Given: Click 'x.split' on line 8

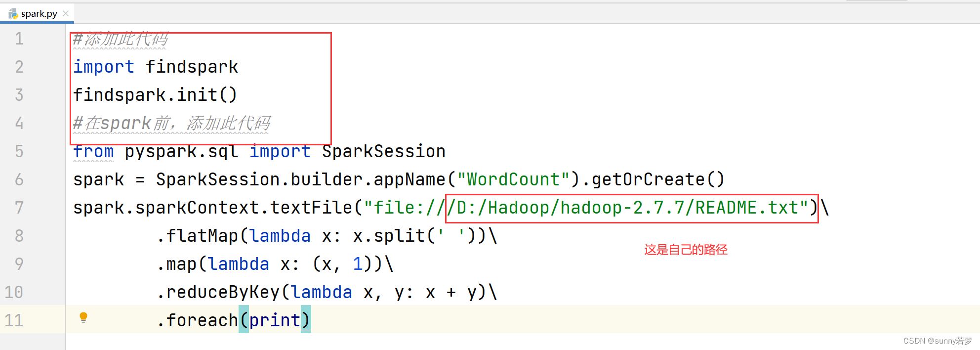Looking at the screenshot, I should (x=389, y=236).
